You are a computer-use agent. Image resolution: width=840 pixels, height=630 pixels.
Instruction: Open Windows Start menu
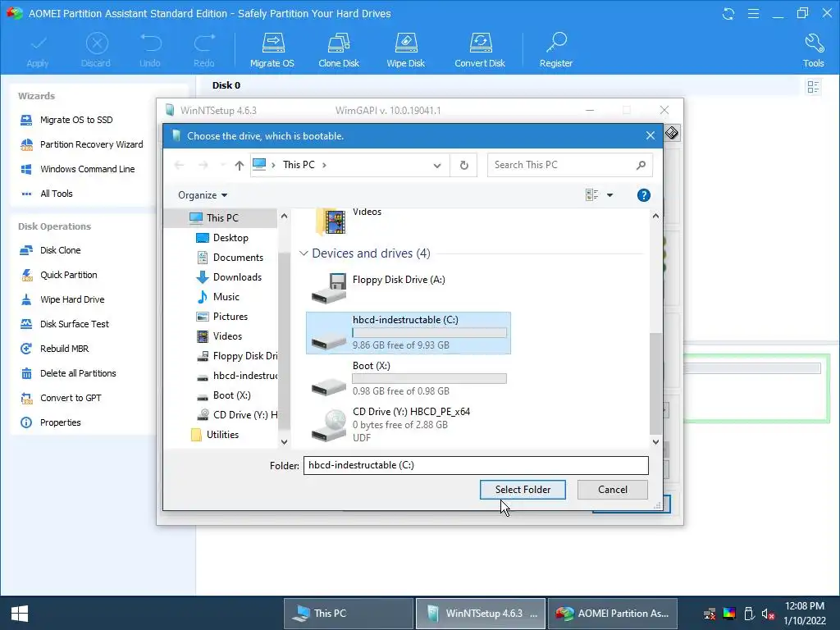(x=20, y=614)
